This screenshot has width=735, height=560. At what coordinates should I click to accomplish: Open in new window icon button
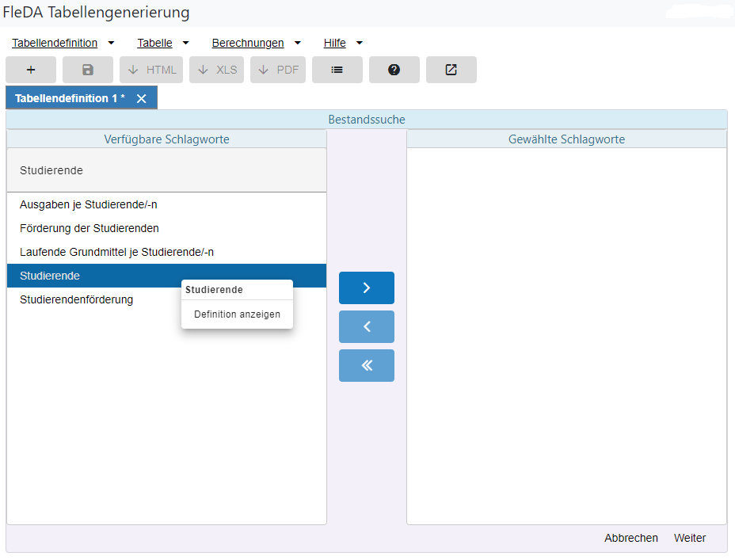451,70
